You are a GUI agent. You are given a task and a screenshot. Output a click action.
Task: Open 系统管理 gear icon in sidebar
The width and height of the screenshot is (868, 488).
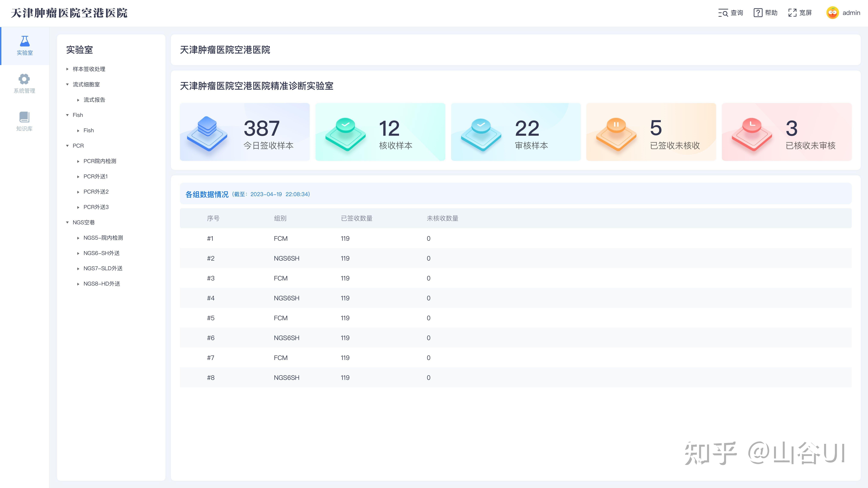[24, 79]
